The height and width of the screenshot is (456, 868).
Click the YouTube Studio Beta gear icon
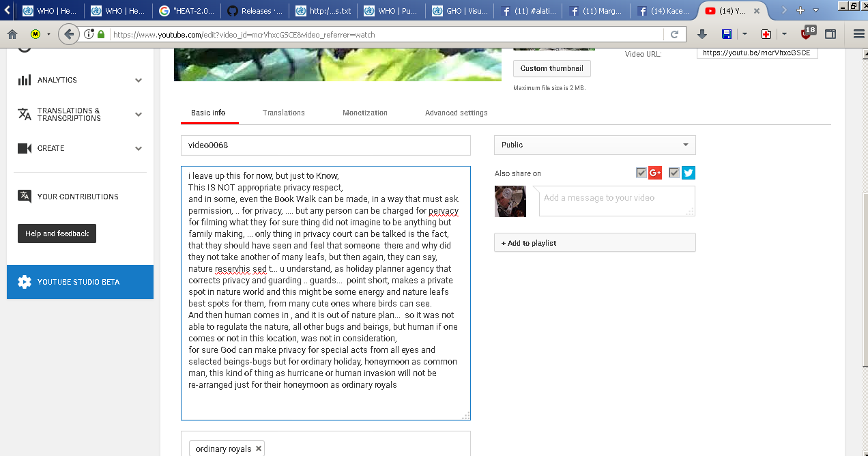coord(25,282)
